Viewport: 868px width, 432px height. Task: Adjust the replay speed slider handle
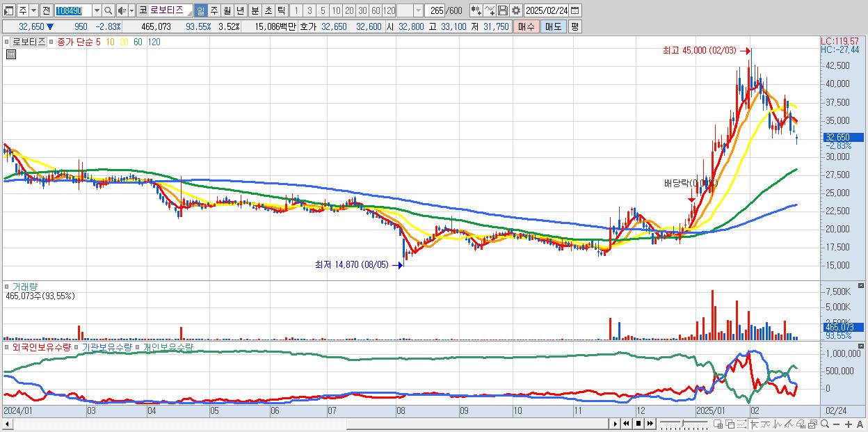point(682,424)
